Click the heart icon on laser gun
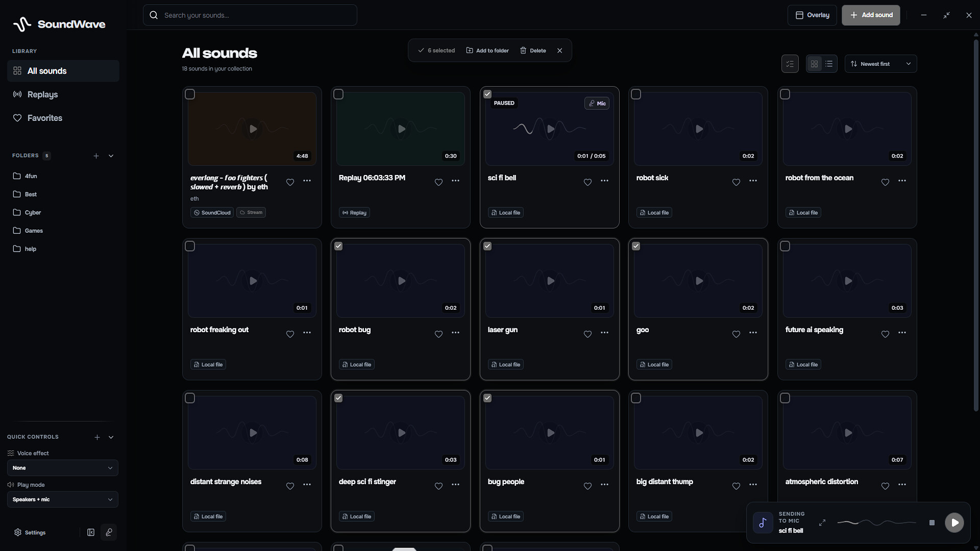This screenshot has width=980, height=551. coord(587,334)
